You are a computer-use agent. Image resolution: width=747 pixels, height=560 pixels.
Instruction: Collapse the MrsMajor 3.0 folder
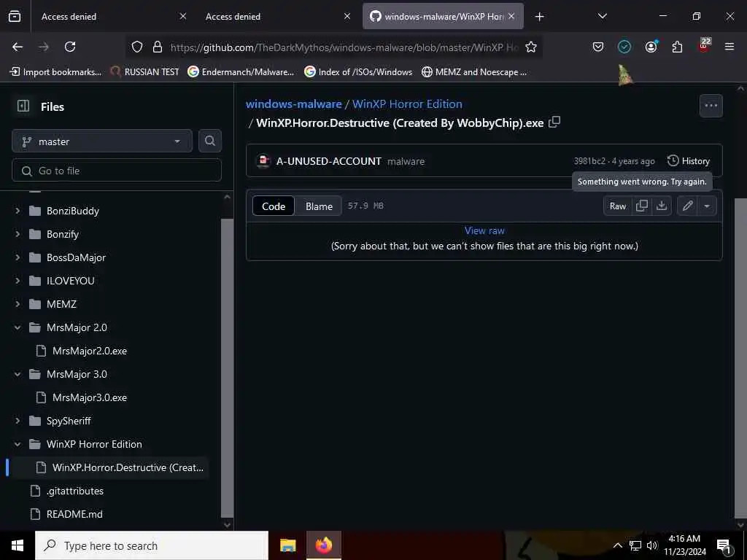[x=18, y=374]
